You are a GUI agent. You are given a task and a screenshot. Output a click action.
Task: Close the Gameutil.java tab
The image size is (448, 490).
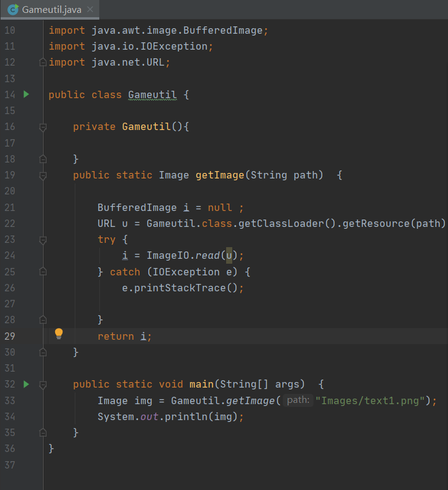point(90,10)
